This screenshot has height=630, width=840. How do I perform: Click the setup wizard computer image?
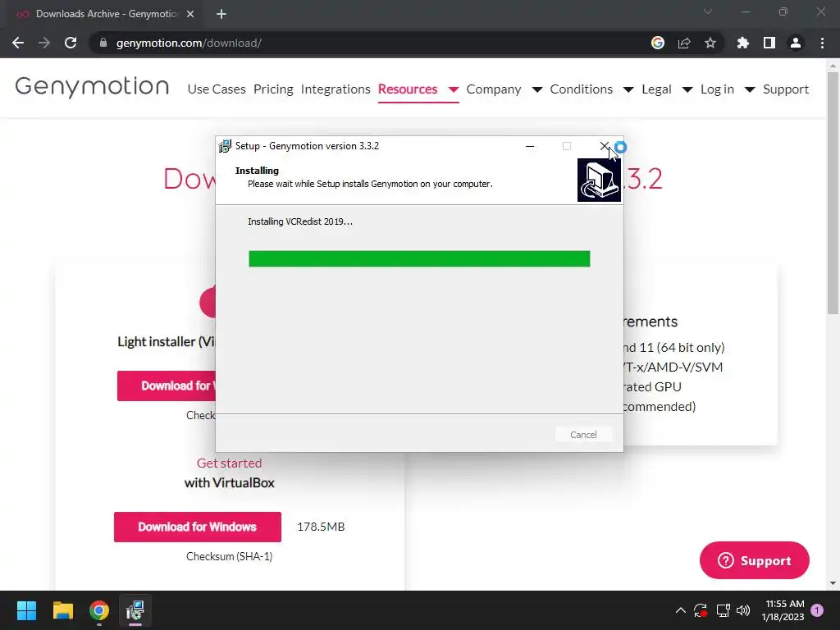pos(599,180)
